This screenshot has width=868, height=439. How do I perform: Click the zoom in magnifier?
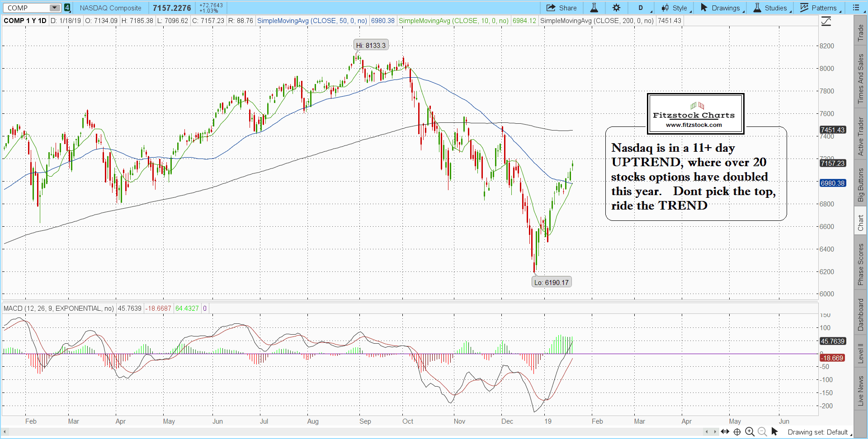(x=750, y=432)
